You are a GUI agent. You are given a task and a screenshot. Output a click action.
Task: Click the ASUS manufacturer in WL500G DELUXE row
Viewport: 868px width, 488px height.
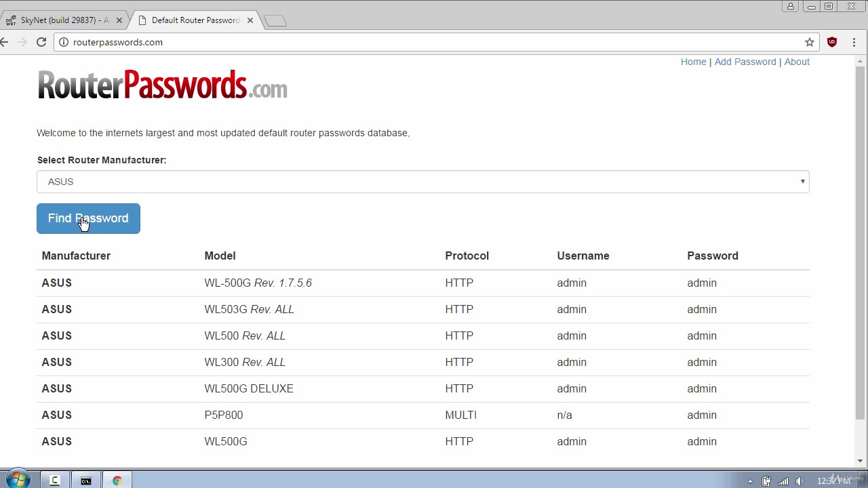pos(56,388)
